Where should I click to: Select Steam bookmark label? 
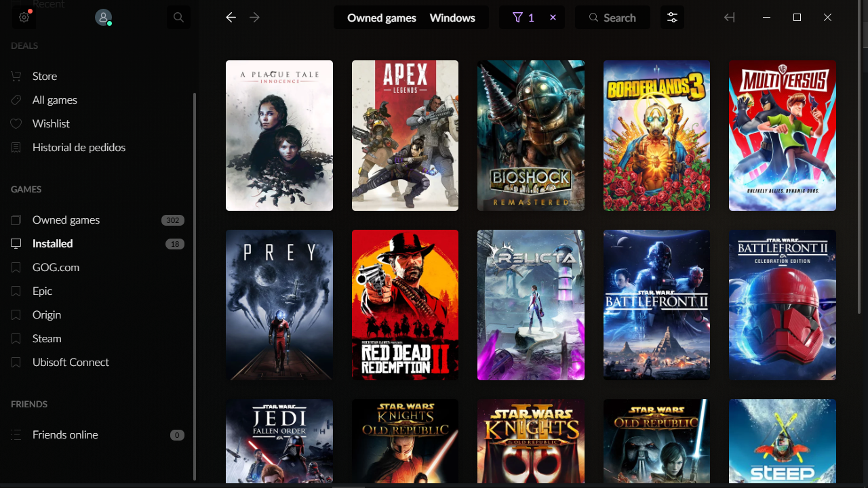point(47,338)
